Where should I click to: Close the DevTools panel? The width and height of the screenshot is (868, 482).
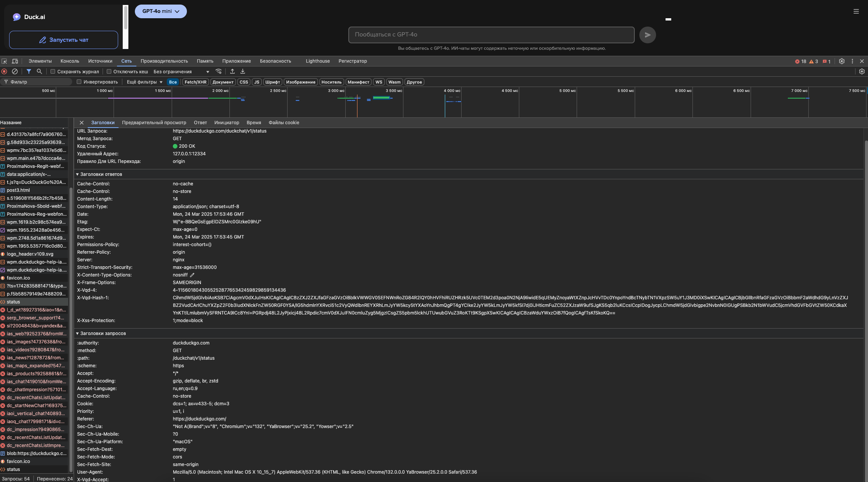pos(862,61)
